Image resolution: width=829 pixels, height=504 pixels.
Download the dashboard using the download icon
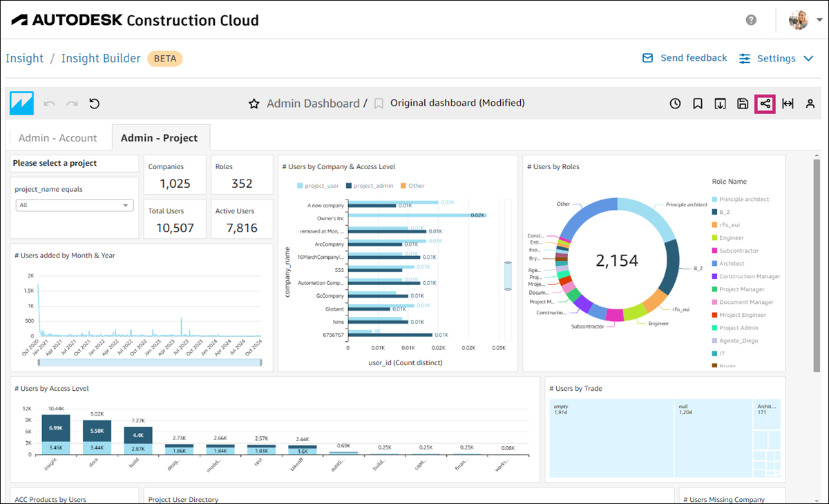[x=720, y=104]
